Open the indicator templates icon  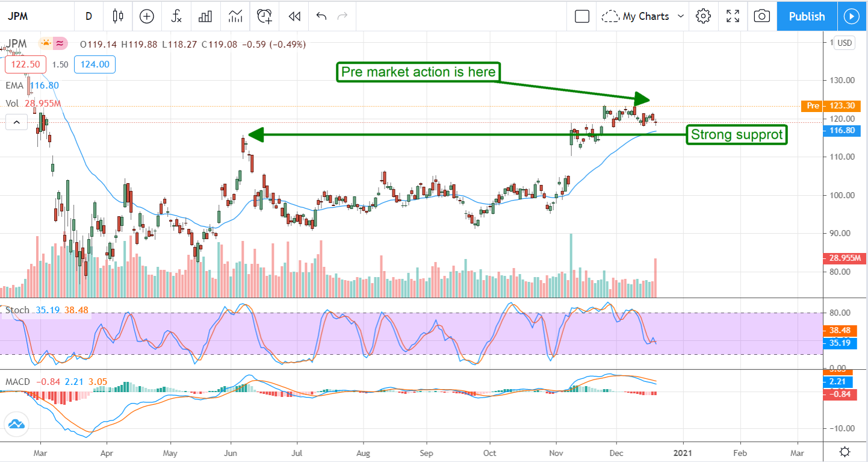[x=235, y=16]
